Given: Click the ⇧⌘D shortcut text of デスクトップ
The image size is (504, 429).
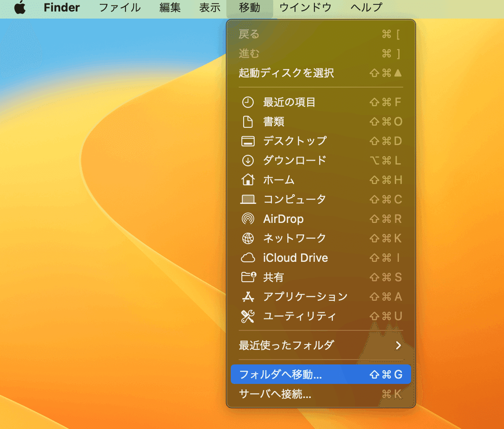Looking at the screenshot, I should point(386,141).
